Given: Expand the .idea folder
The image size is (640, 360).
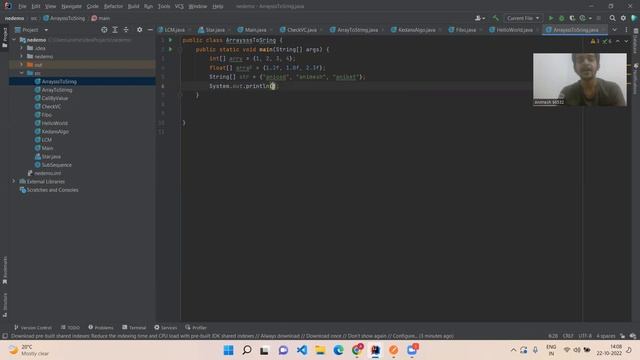Looking at the screenshot, I should [22, 48].
